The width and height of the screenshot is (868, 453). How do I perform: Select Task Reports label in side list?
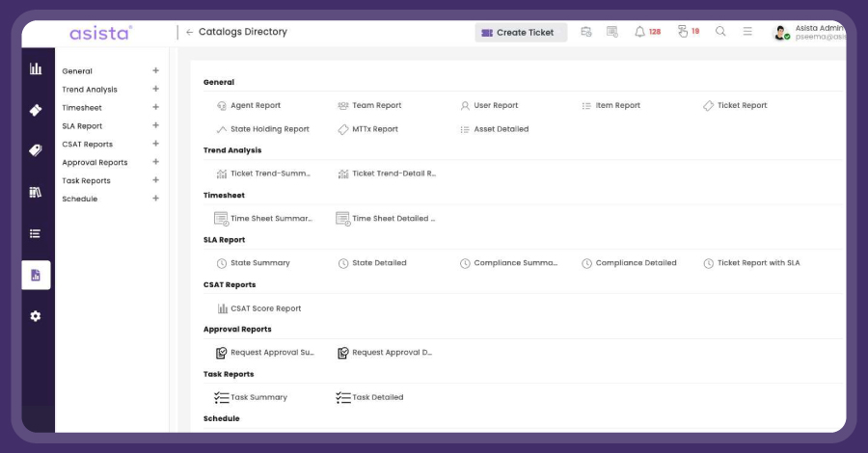87,181
